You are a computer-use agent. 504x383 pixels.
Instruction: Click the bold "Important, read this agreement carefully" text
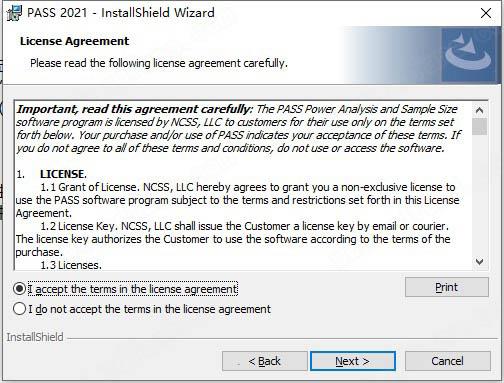(135, 109)
